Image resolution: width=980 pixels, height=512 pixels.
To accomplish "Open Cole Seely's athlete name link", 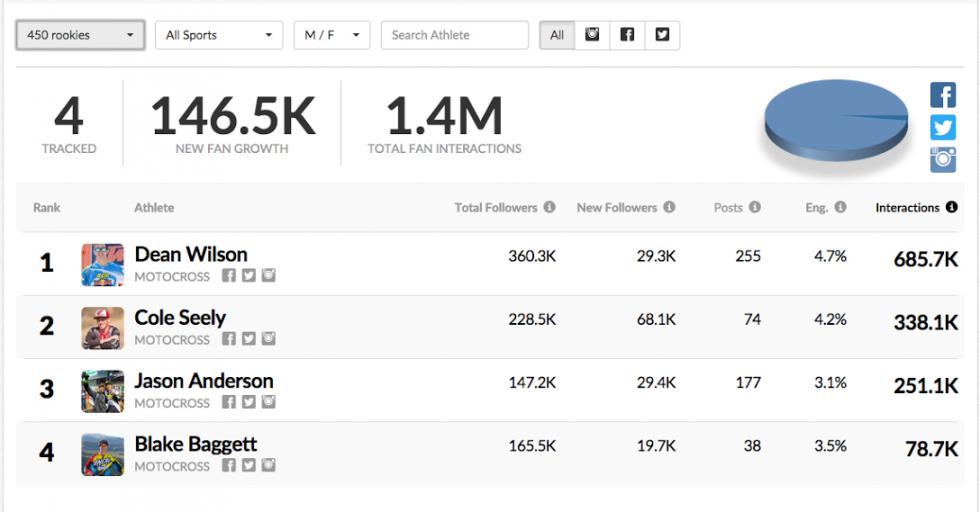I will (180, 318).
